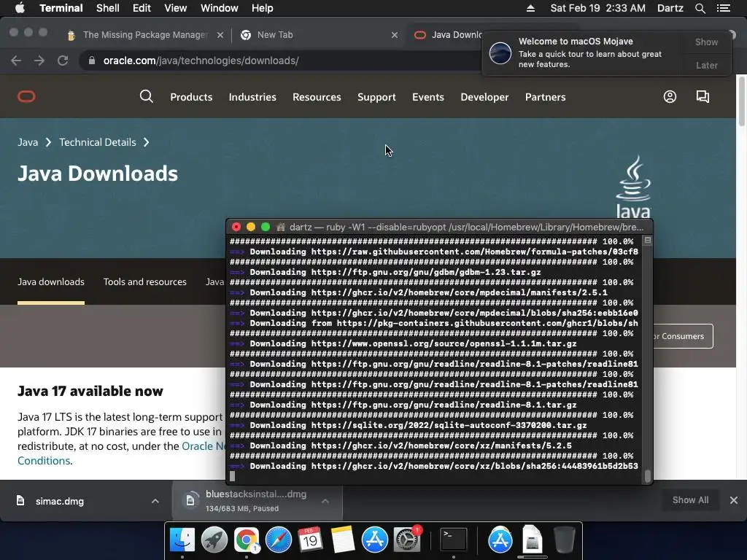The height and width of the screenshot is (560, 747).
Task: Open the Edit menu
Action: (x=142, y=8)
